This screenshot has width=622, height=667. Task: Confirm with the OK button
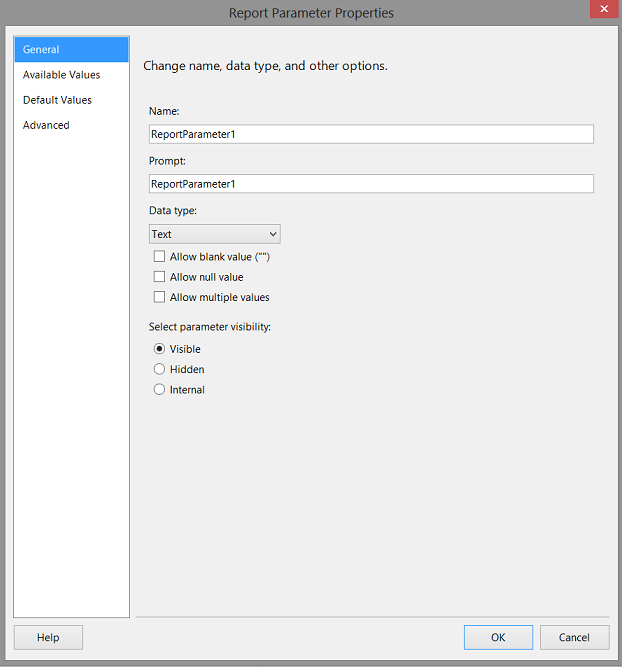tap(498, 637)
